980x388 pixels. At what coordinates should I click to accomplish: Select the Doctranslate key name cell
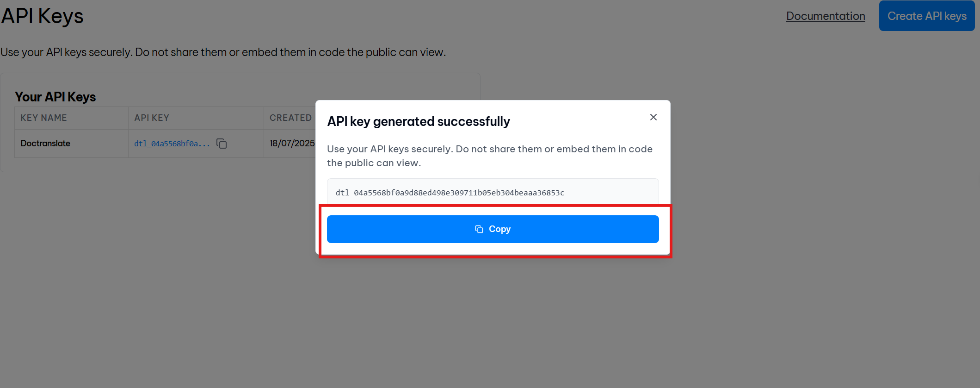coord(45,144)
